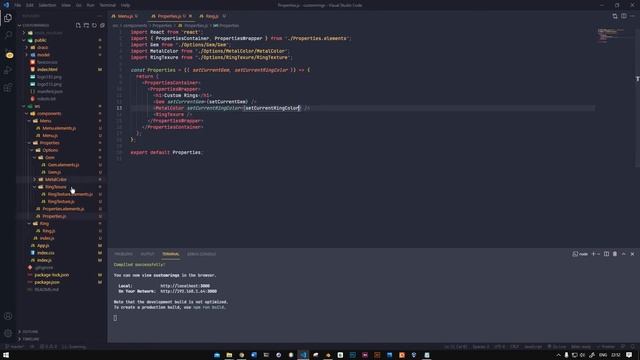Open the File menu
Screen dimensions: 640x360
click(x=18, y=5)
